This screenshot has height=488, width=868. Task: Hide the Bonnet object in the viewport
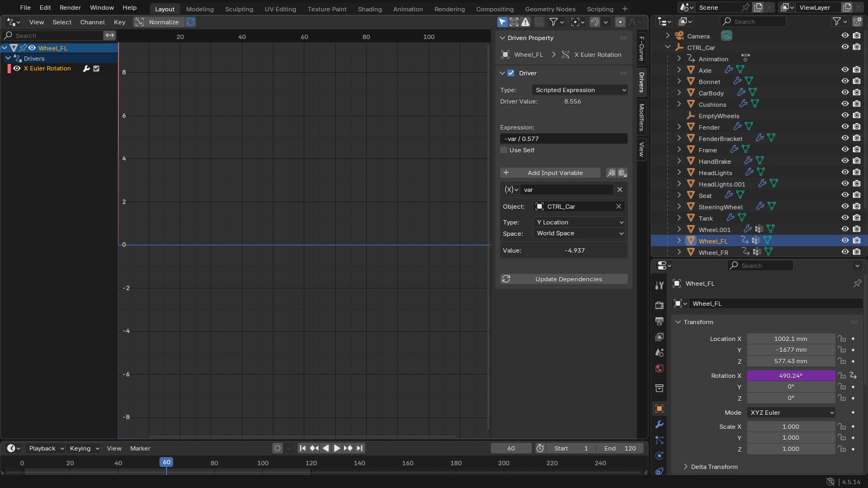tap(845, 81)
